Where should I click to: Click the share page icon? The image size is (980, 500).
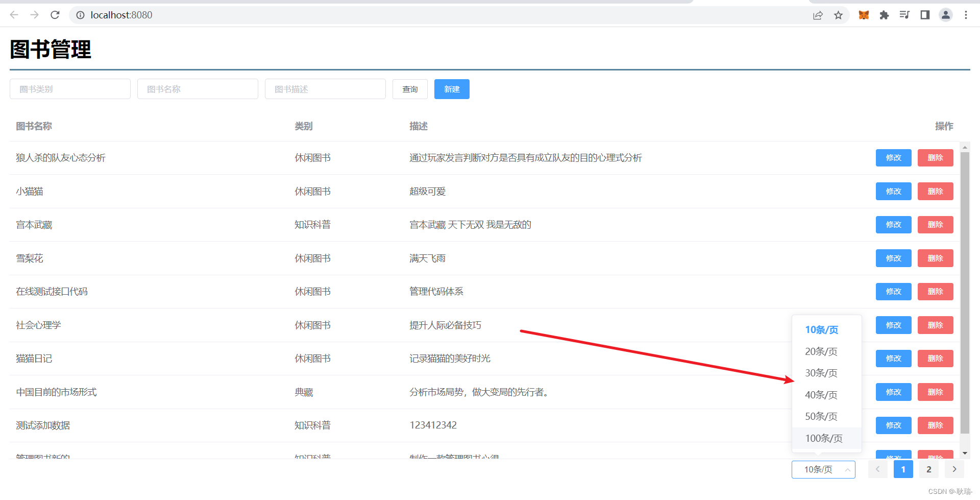click(818, 15)
